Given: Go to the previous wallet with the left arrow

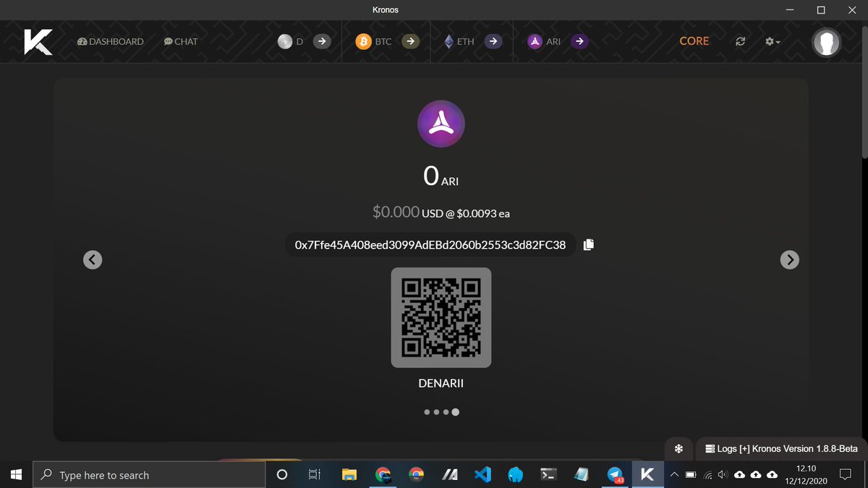Looking at the screenshot, I should pyautogui.click(x=93, y=260).
